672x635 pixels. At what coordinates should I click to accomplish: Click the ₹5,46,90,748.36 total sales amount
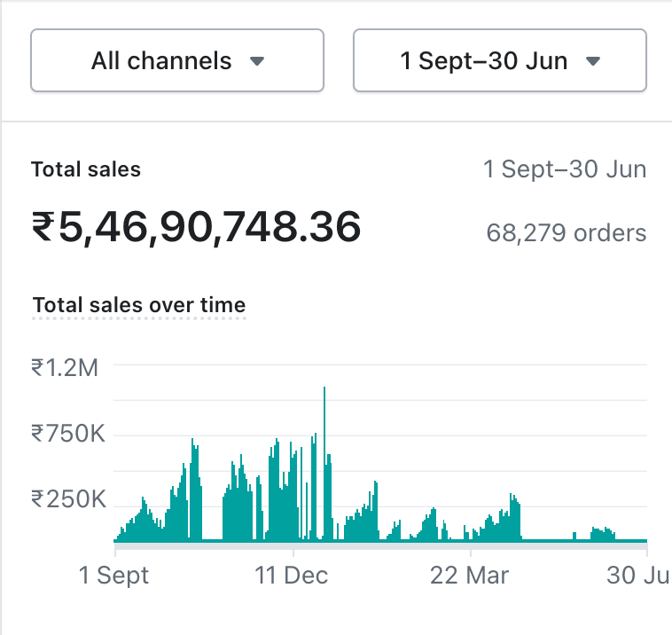pyautogui.click(x=196, y=228)
